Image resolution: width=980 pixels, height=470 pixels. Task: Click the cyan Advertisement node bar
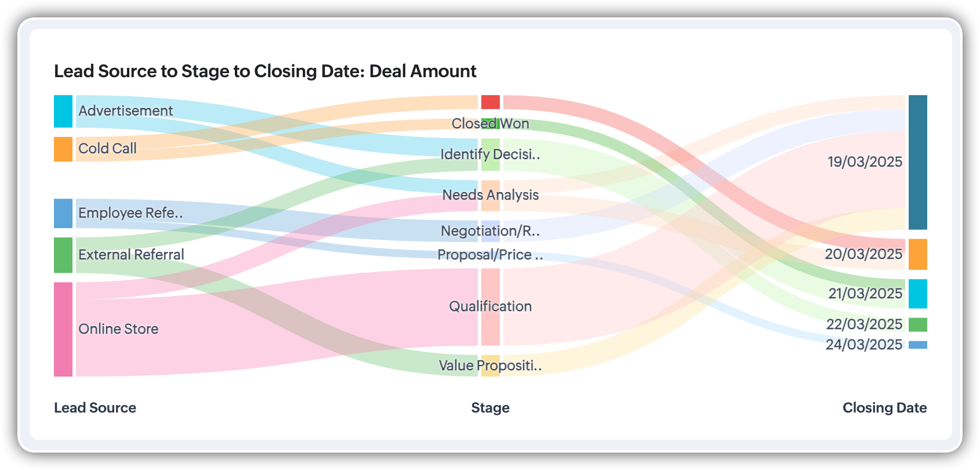[63, 111]
